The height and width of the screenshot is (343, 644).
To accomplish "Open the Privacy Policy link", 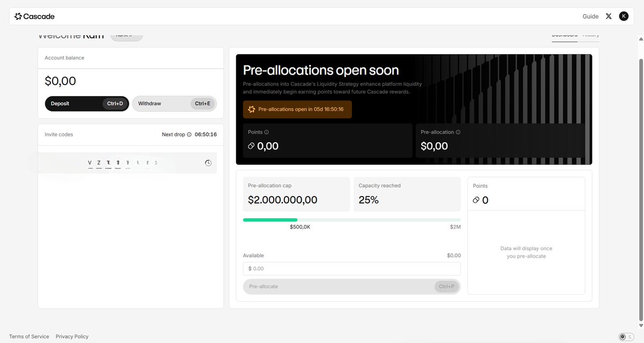I will click(72, 337).
